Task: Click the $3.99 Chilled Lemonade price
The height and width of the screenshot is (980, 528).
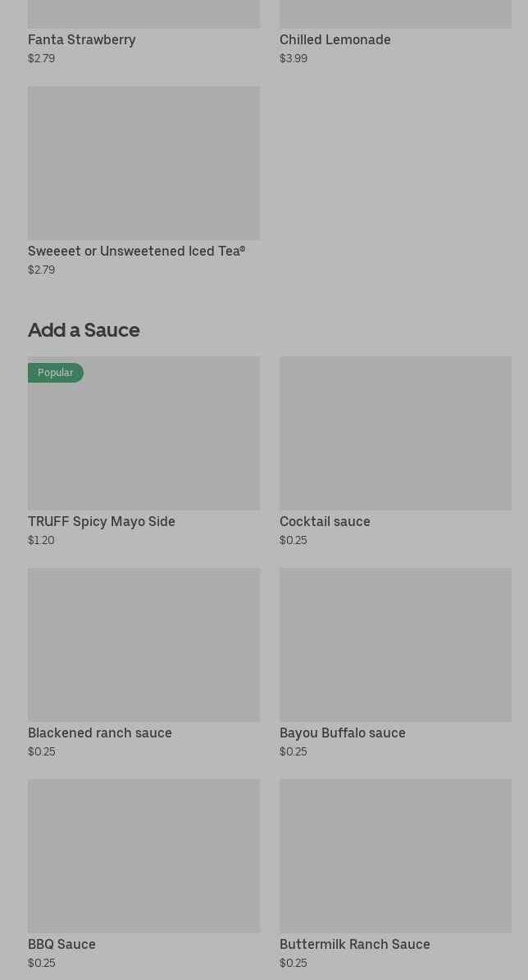Action: coord(294,58)
